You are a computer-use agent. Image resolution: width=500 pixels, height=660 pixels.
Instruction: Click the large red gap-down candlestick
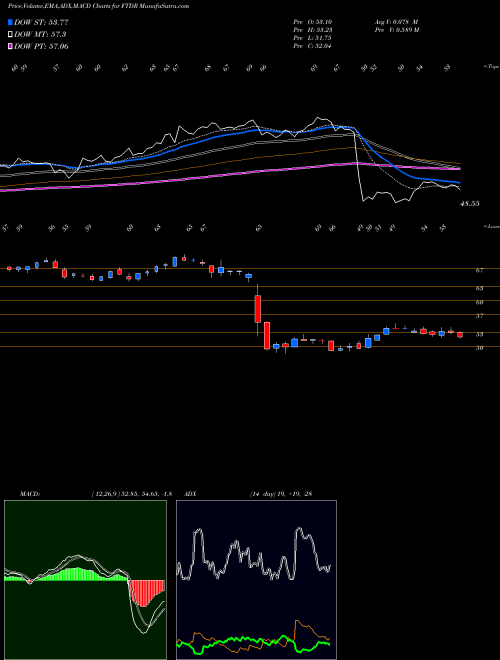pos(258,309)
